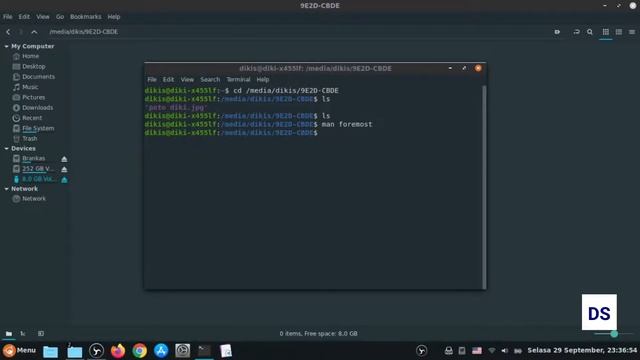Open the Menu launcher in panel
Screen dimensions: 640x360
[x=19, y=350]
